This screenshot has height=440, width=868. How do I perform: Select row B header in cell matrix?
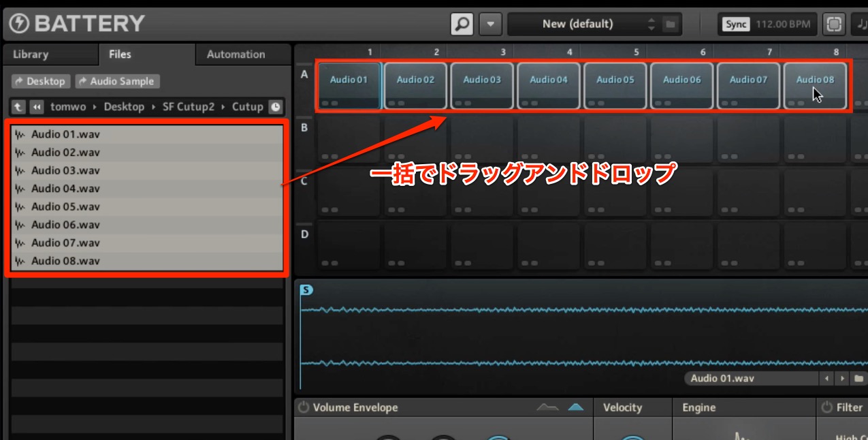[304, 127]
